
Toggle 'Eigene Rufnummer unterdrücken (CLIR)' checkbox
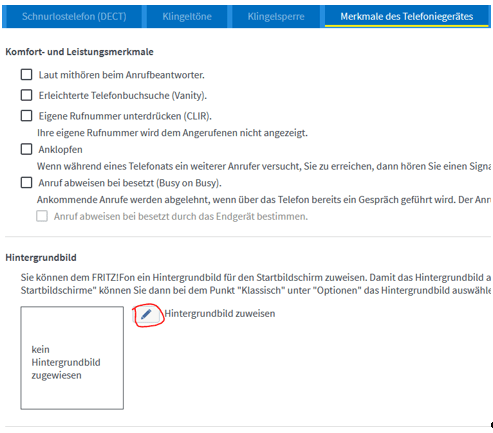[x=27, y=116]
